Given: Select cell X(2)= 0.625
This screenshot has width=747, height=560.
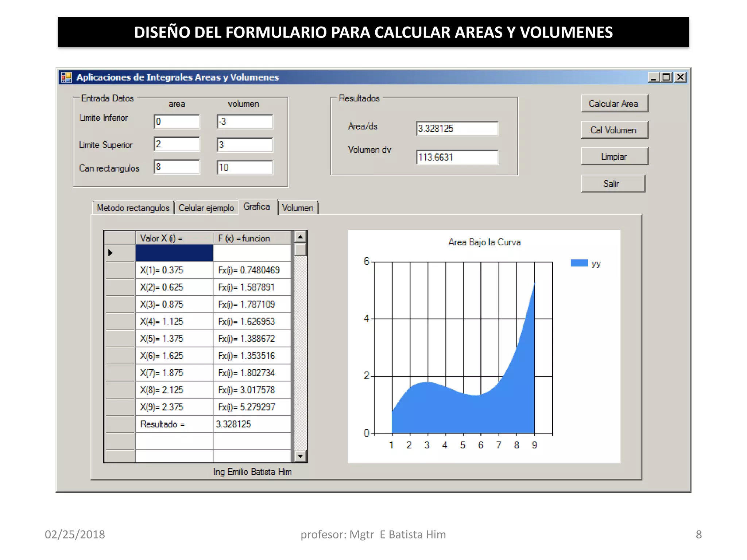Looking at the screenshot, I should 174,287.
